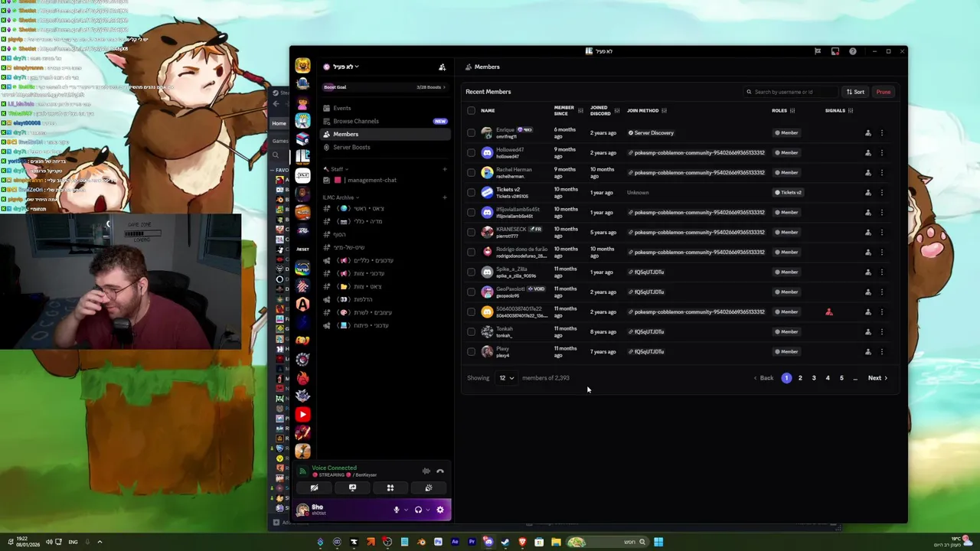Go to page 5 of members

coord(841,378)
